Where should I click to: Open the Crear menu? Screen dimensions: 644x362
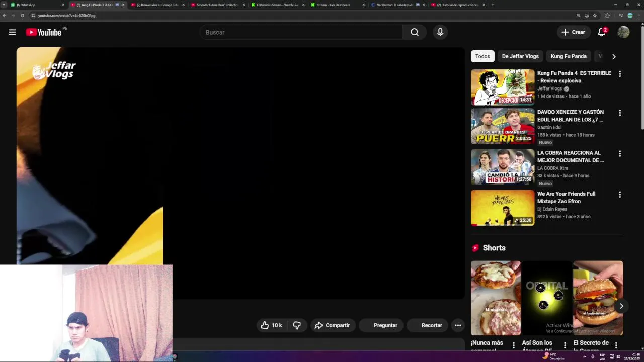click(574, 32)
